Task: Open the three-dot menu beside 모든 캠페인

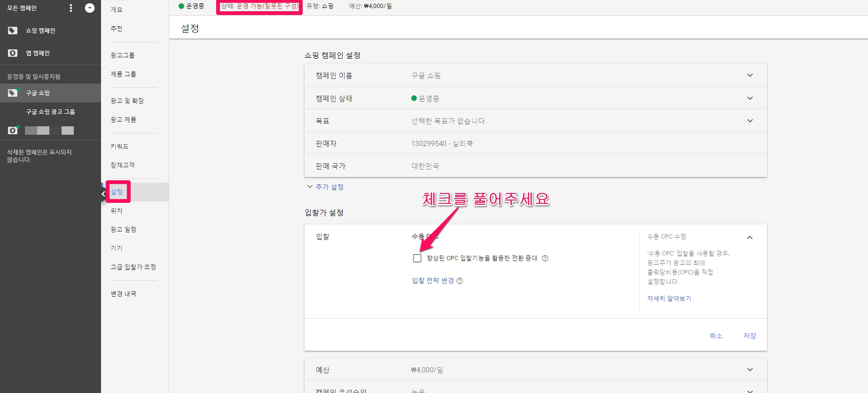Action: (71, 8)
